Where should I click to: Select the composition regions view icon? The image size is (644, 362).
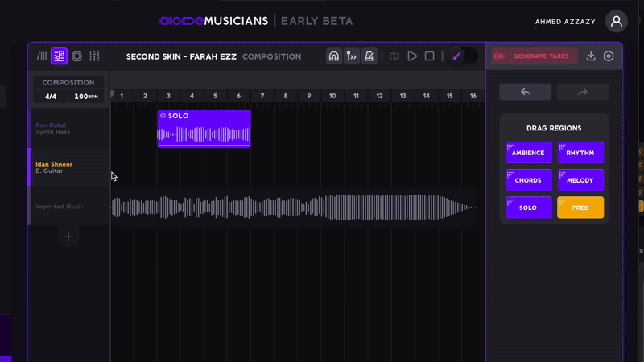click(59, 56)
